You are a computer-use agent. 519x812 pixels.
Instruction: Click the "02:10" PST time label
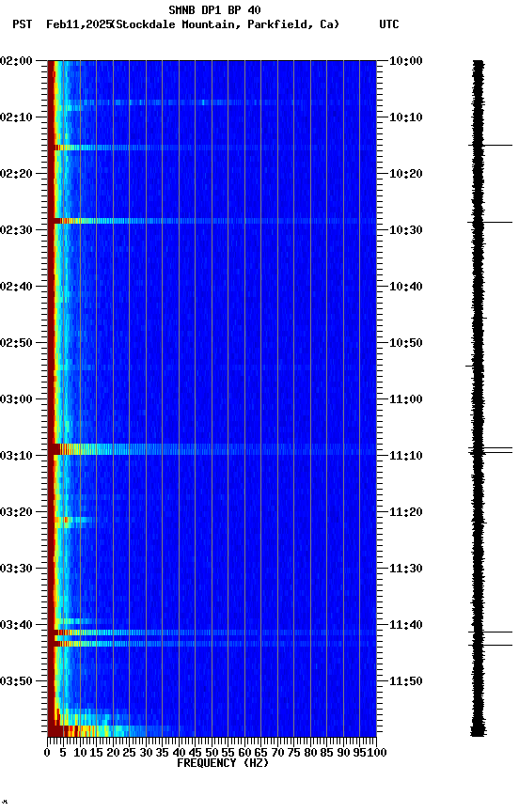click(16, 117)
